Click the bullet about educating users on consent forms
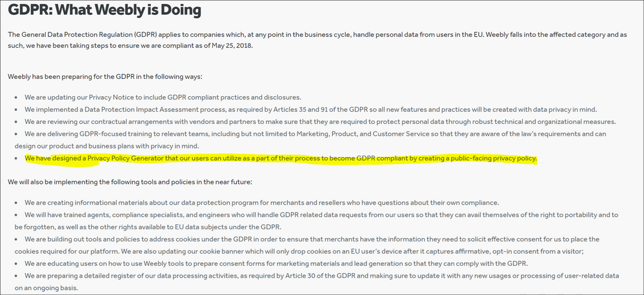 pyautogui.click(x=276, y=263)
